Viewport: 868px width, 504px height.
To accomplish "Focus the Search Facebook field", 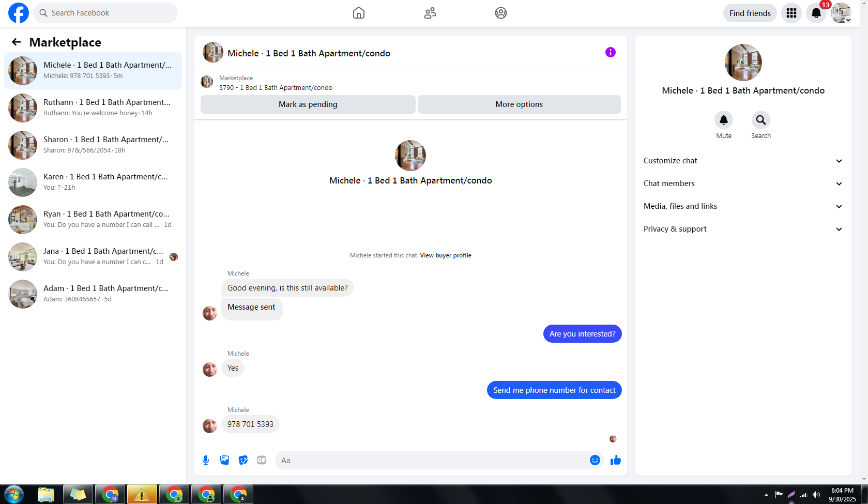I will click(x=105, y=13).
